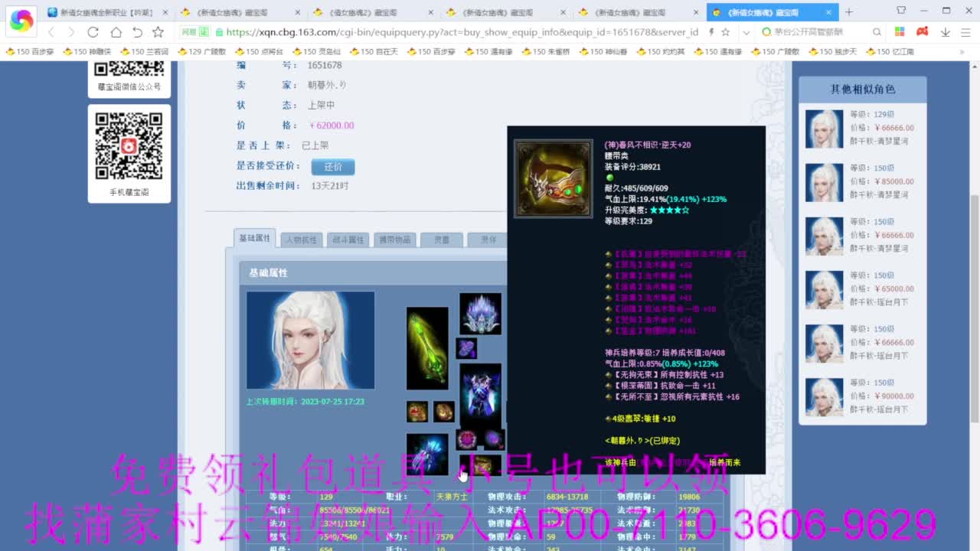Open bookmark 150 兰若词
Screen dimensions: 980x551
[145, 51]
